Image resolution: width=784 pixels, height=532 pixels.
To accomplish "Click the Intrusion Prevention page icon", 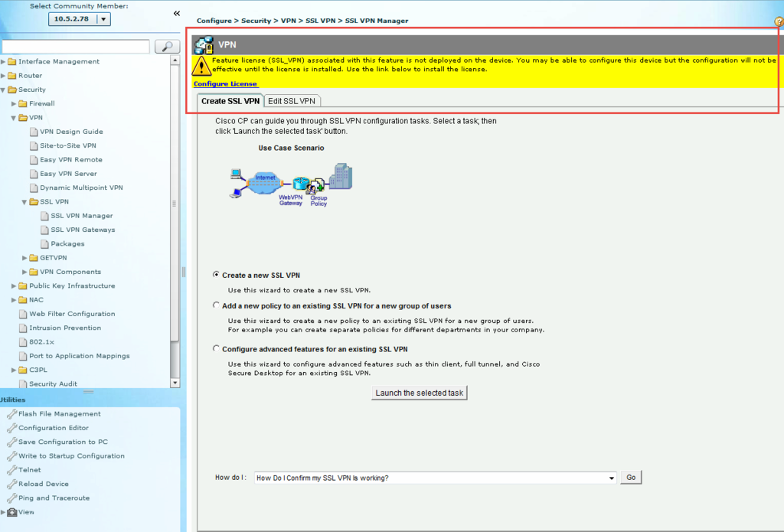I will click(22, 328).
